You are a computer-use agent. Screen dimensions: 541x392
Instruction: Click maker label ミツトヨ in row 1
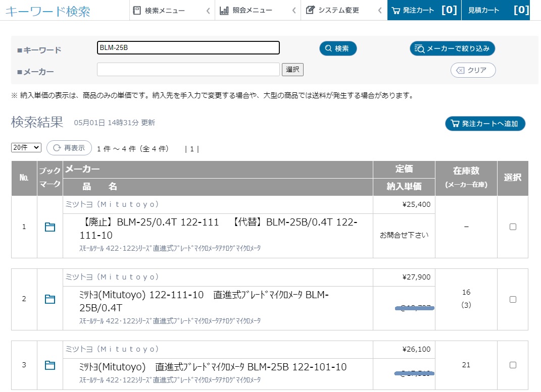[x=112, y=204]
